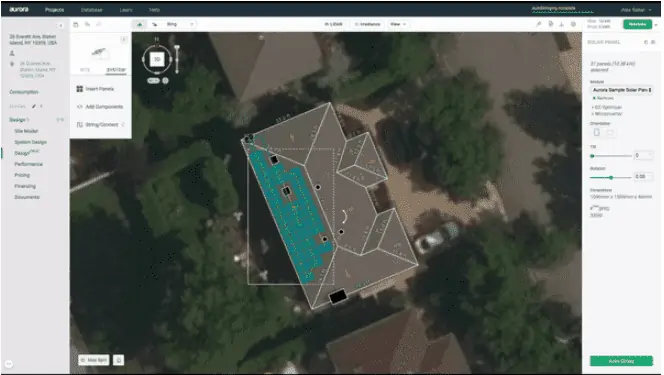Open the settings gear in the toolbar
664x375 pixels.
tap(573, 24)
